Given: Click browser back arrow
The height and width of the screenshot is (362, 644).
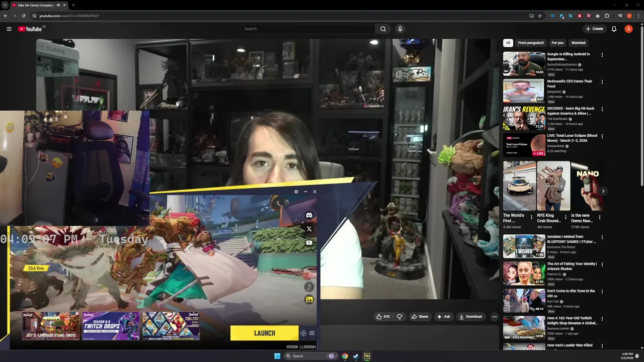Looking at the screenshot, I should 6,16.
